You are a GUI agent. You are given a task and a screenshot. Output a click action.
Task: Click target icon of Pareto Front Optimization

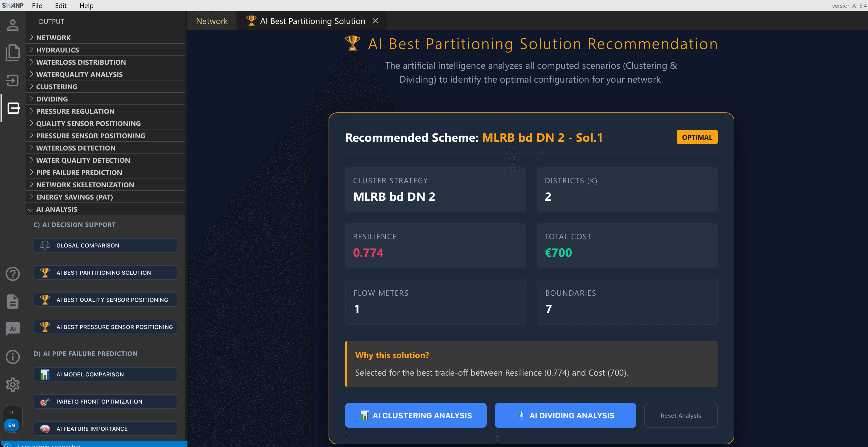[45, 401]
